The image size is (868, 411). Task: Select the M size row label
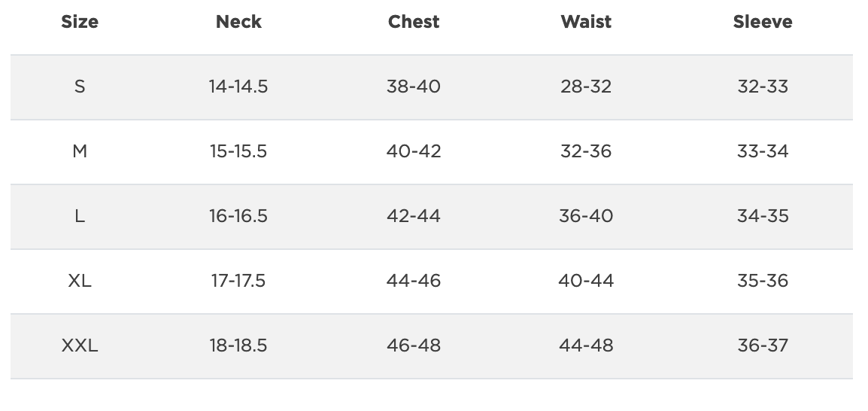tap(80, 151)
